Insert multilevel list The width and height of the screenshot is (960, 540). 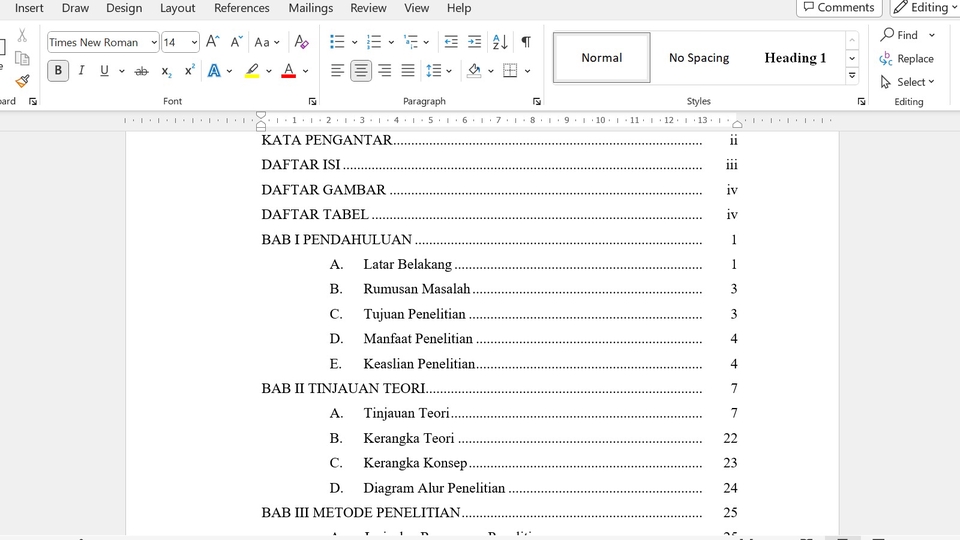[x=411, y=42]
